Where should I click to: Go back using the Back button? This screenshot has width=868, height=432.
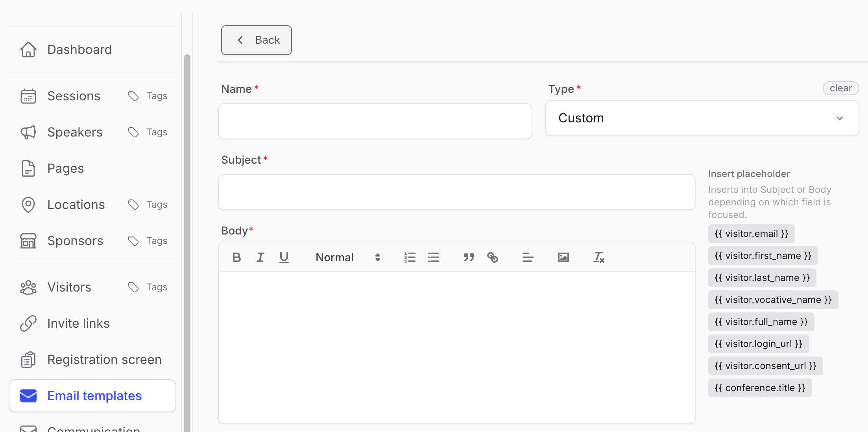point(256,40)
